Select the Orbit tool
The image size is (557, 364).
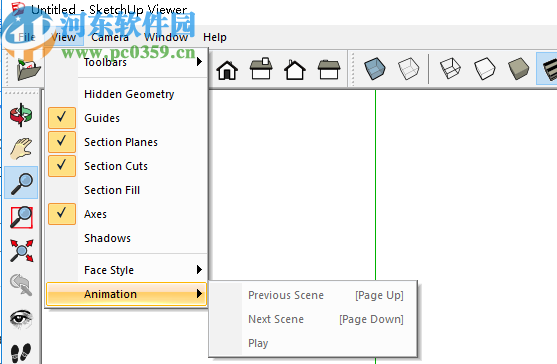point(21,115)
